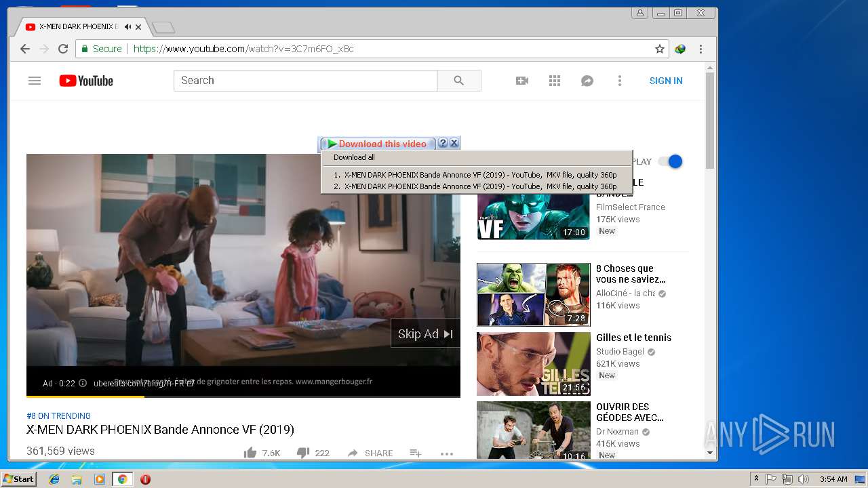Viewport: 868px width, 488px height.
Task: Choose the second MKV 360p download entry
Action: point(476,186)
